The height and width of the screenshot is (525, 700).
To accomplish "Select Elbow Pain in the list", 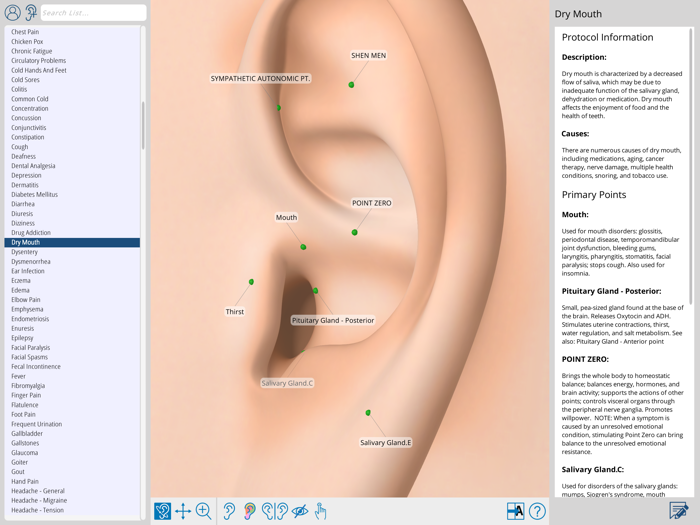I will coord(72,300).
